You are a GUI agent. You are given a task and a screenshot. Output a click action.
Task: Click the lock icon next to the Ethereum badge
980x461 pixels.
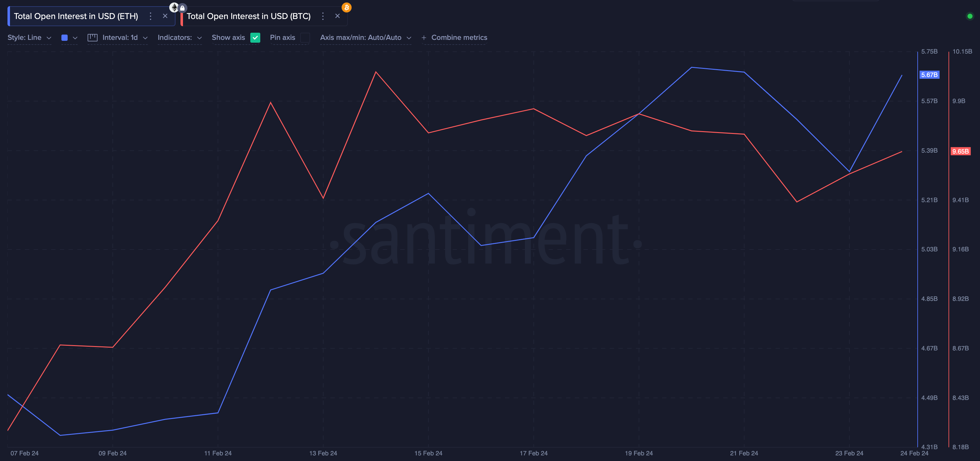click(x=183, y=7)
